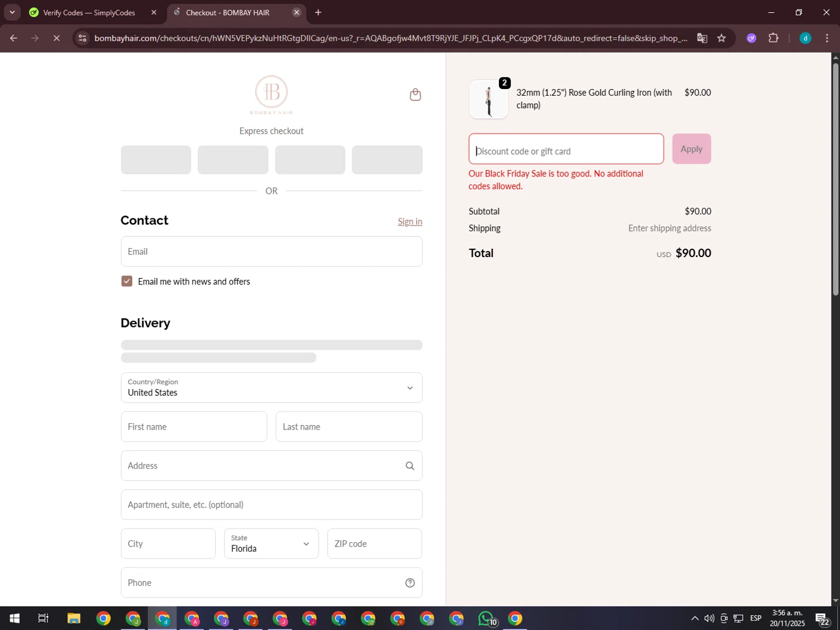Open WhatsApp from the taskbar
Screen dimensions: 840x630
(486, 618)
